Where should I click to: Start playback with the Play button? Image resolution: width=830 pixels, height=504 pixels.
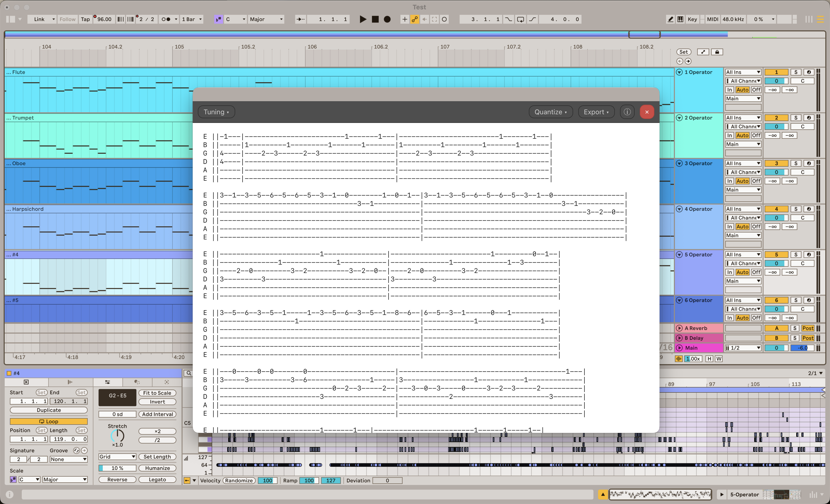(363, 19)
